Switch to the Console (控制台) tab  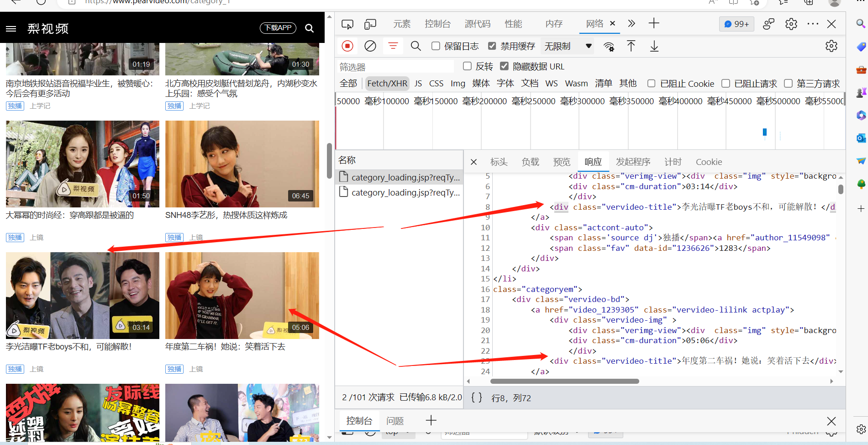pos(437,24)
